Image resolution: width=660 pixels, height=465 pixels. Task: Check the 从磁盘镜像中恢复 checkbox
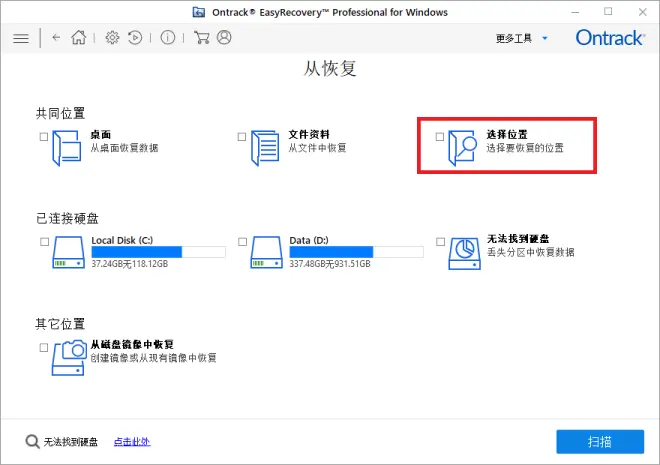point(44,348)
